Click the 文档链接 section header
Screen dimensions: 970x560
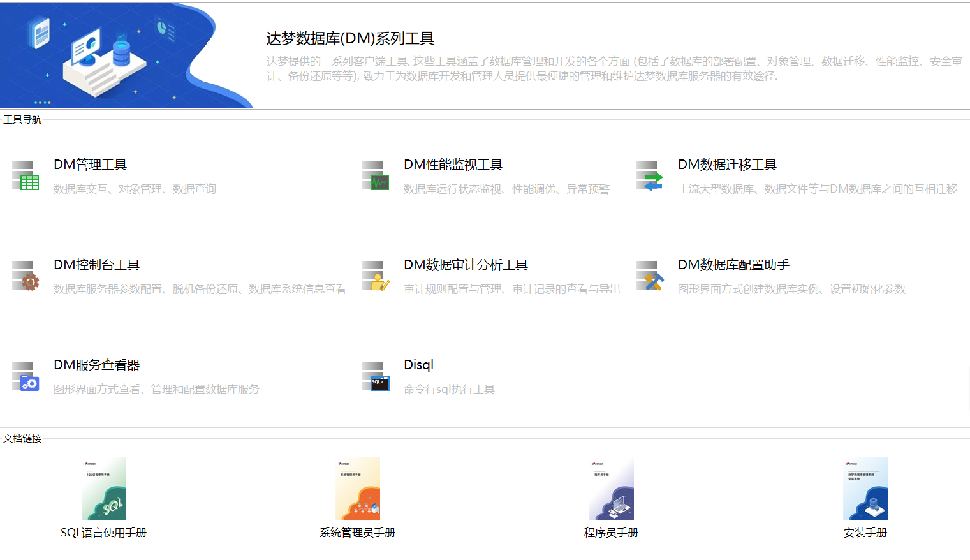(22, 439)
